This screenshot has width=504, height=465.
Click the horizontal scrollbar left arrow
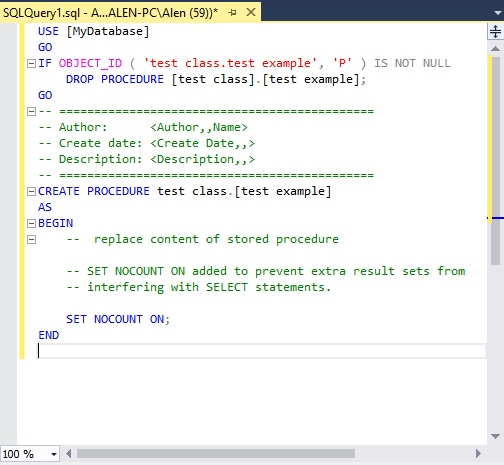coord(69,454)
